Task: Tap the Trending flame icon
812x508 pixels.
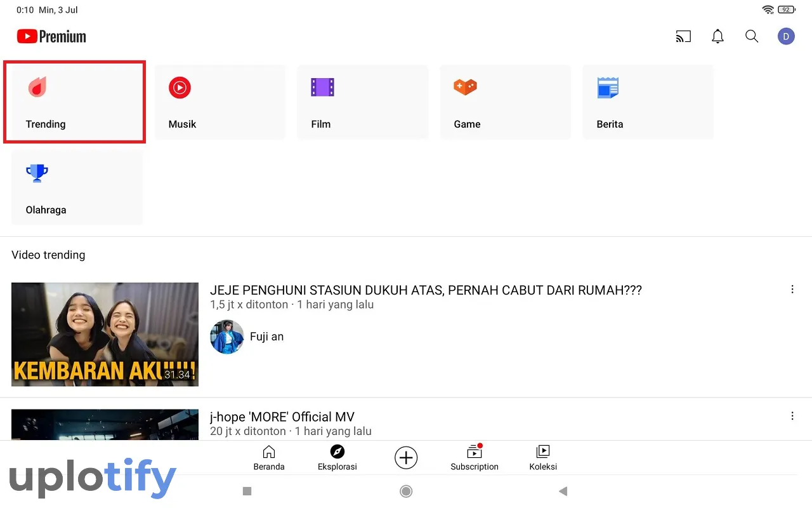Action: point(37,87)
